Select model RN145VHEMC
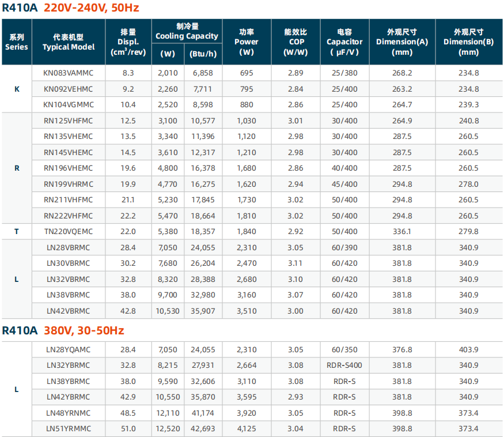The image size is (504, 437). click(x=68, y=153)
